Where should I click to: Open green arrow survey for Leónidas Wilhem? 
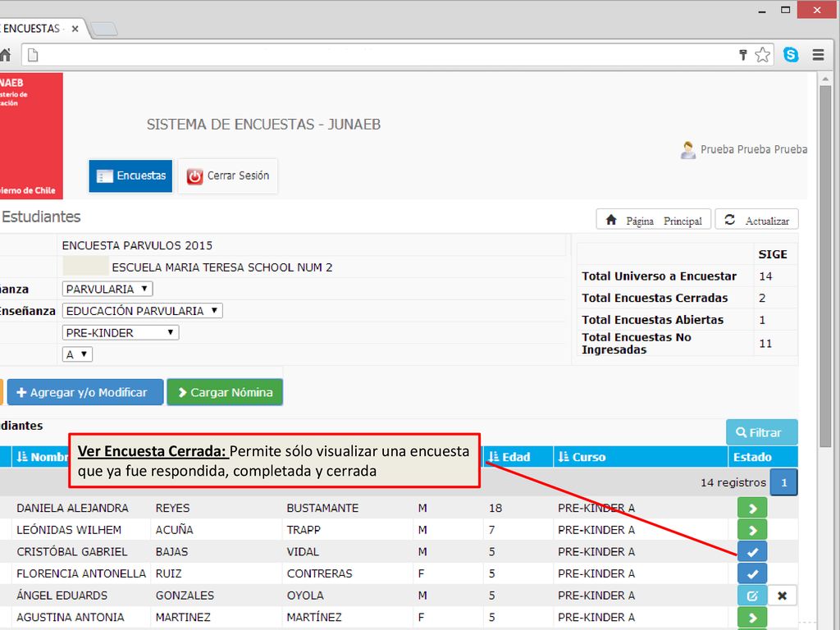pos(752,530)
